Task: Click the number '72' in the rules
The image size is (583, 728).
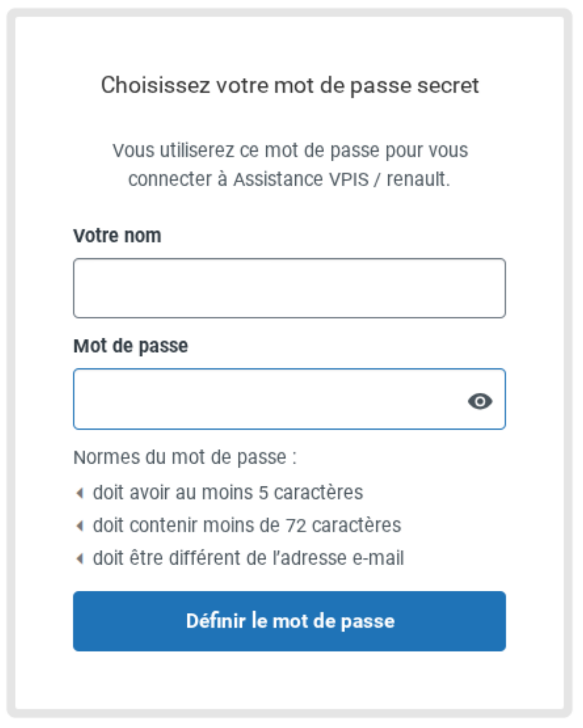Action: pyautogui.click(x=296, y=526)
